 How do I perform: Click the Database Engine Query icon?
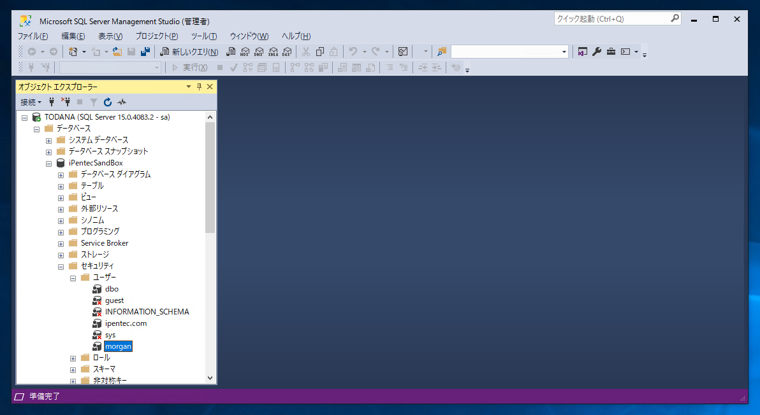231,51
